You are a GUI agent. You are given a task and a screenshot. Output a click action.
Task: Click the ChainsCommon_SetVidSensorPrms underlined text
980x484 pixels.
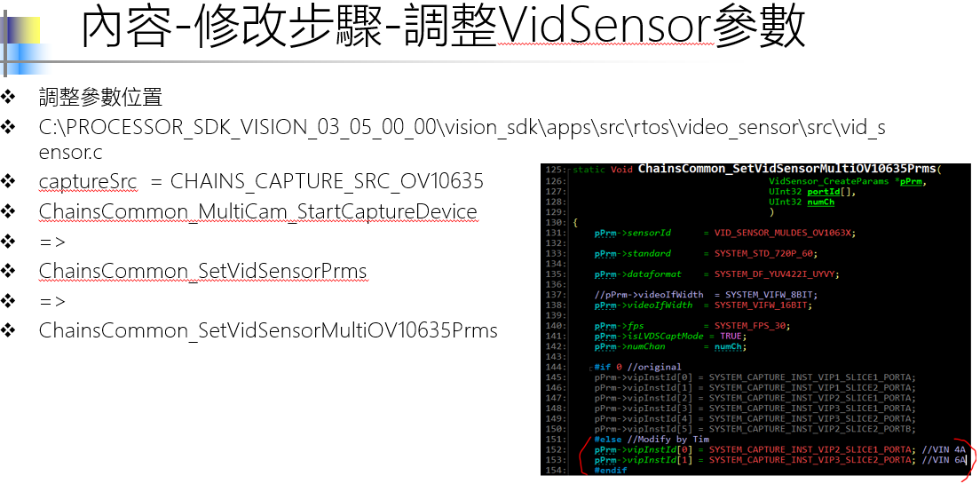pyautogui.click(x=202, y=272)
